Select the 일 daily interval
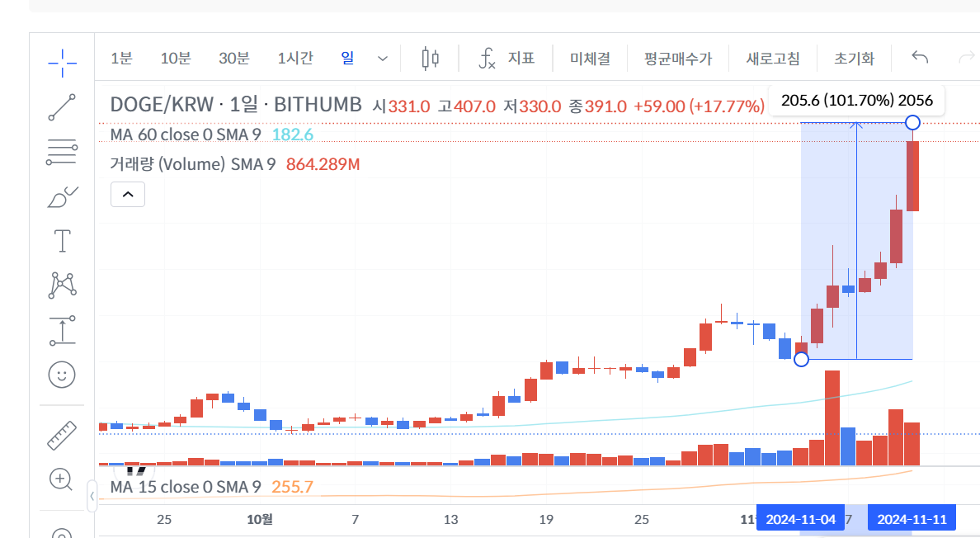Viewport: 980px width, 538px height. [x=347, y=58]
